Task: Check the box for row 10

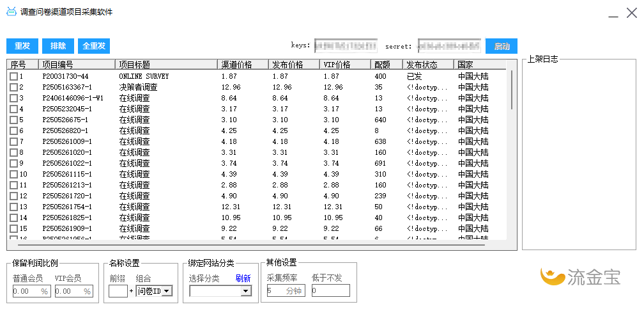Action: coord(14,175)
